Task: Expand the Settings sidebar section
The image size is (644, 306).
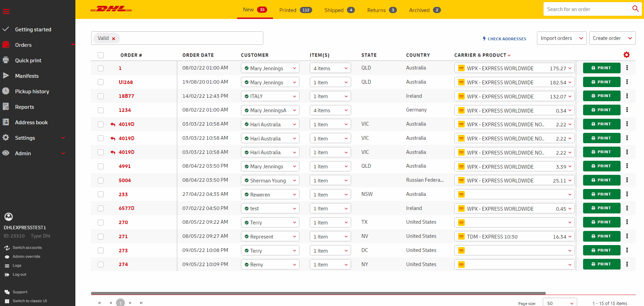Action: 63,138
